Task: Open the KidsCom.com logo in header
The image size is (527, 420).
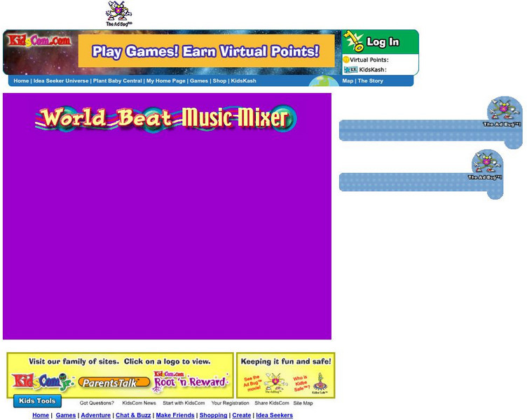Action: (x=39, y=41)
